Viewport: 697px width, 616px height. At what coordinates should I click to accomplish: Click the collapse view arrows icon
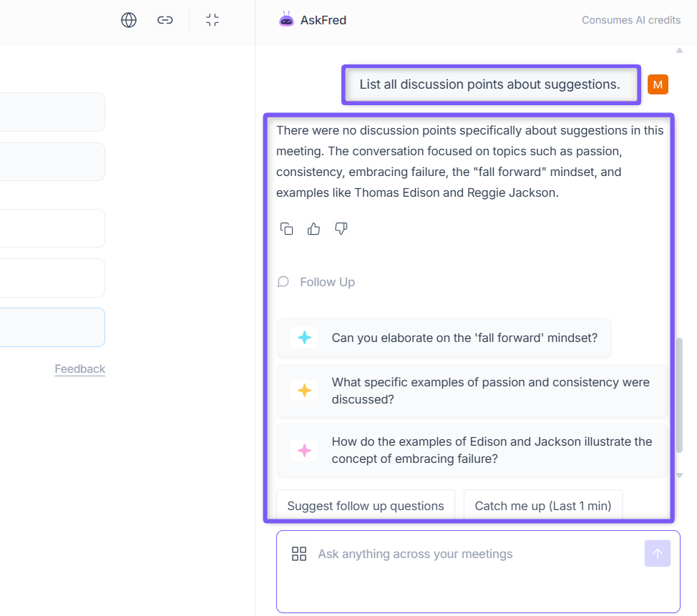pyautogui.click(x=213, y=20)
